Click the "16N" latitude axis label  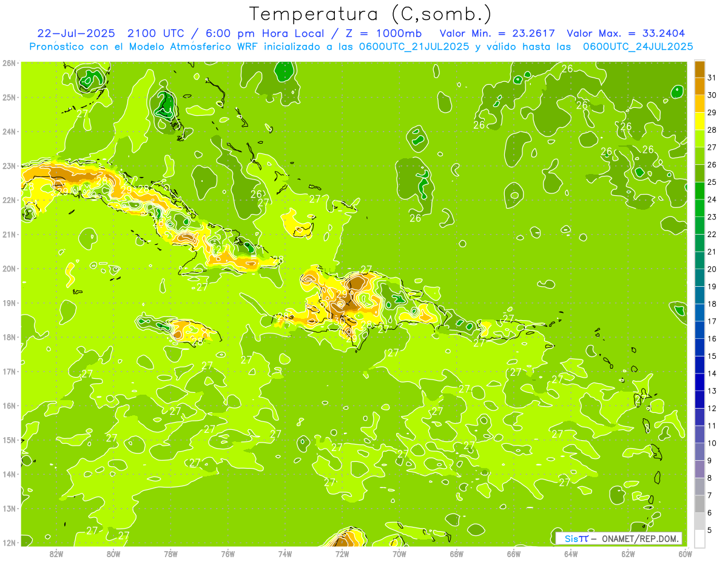(x=9, y=406)
